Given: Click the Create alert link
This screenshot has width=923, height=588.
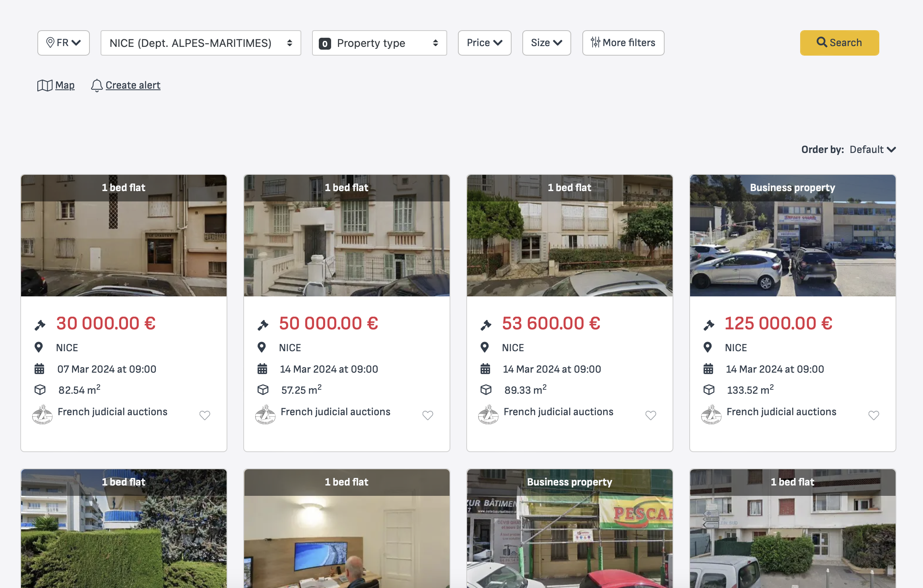Looking at the screenshot, I should click(x=133, y=85).
